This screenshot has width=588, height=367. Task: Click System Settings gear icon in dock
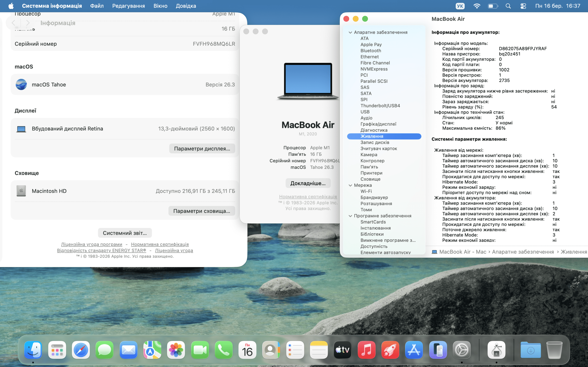point(462,350)
